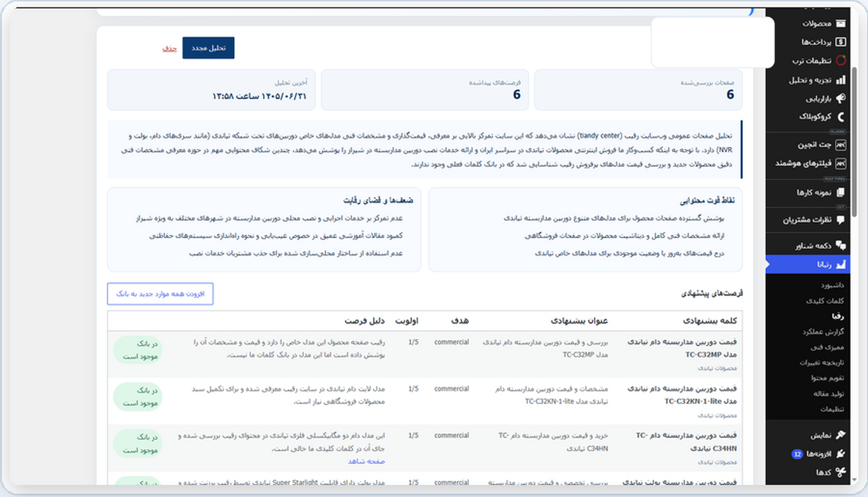Click the red حذف link
The image size is (868, 497).
coord(169,48)
